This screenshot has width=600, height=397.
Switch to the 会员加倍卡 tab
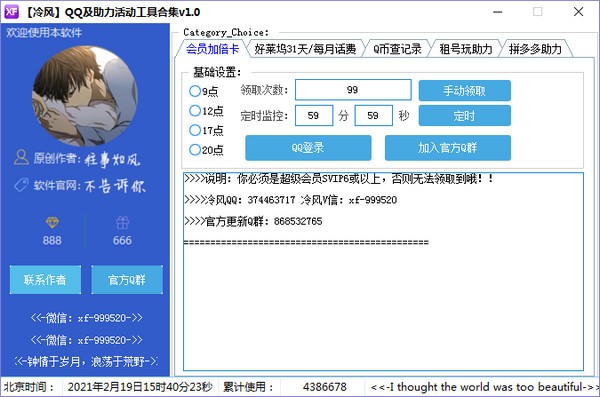tap(212, 49)
